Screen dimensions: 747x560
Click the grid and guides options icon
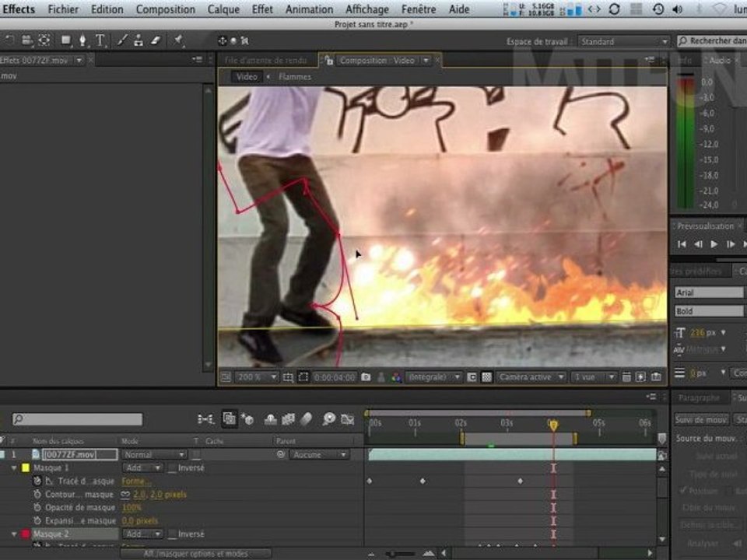pos(288,377)
